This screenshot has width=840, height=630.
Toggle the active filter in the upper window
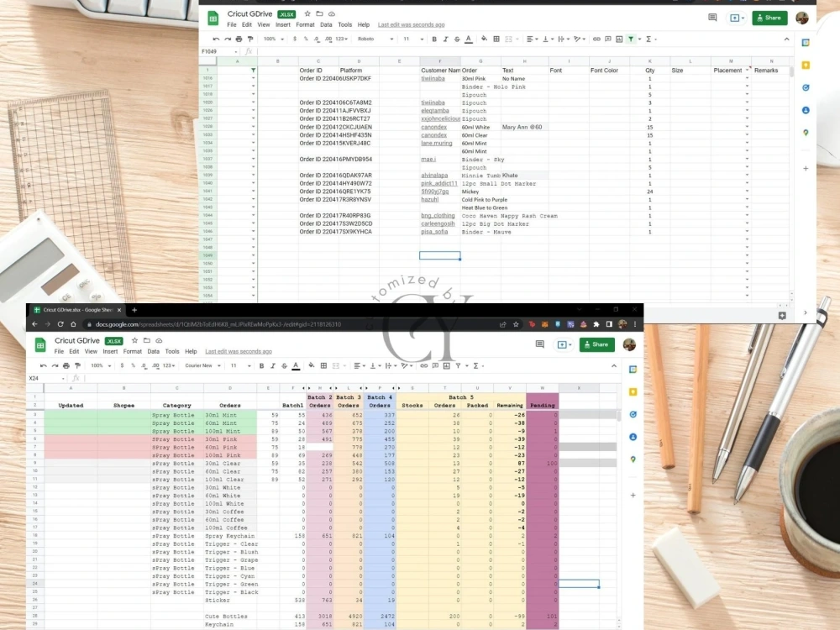click(631, 39)
